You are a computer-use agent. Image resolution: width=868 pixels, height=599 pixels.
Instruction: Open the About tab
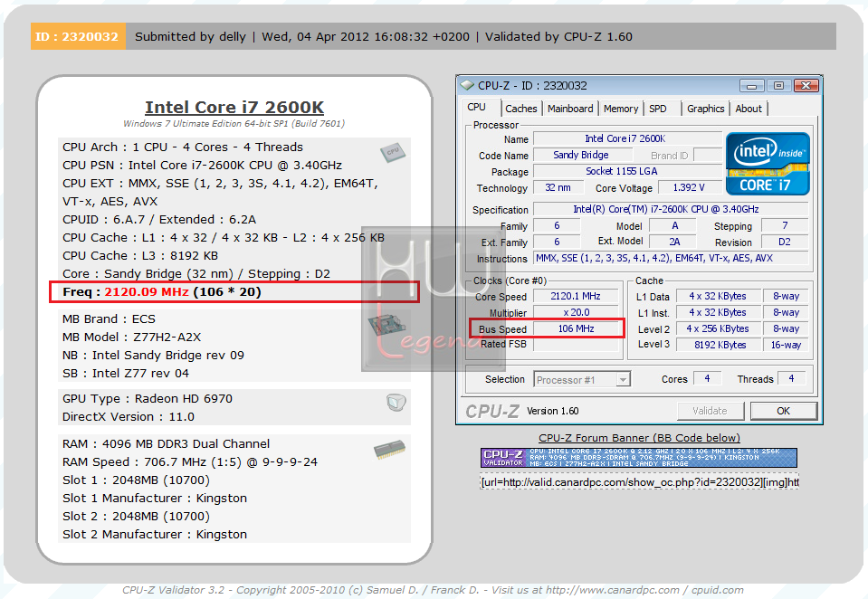(x=749, y=109)
